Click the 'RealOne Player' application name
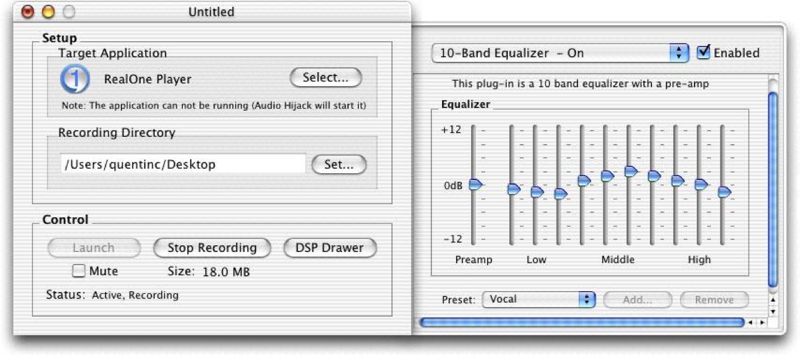This screenshot has height=360, width=800. tap(147, 79)
